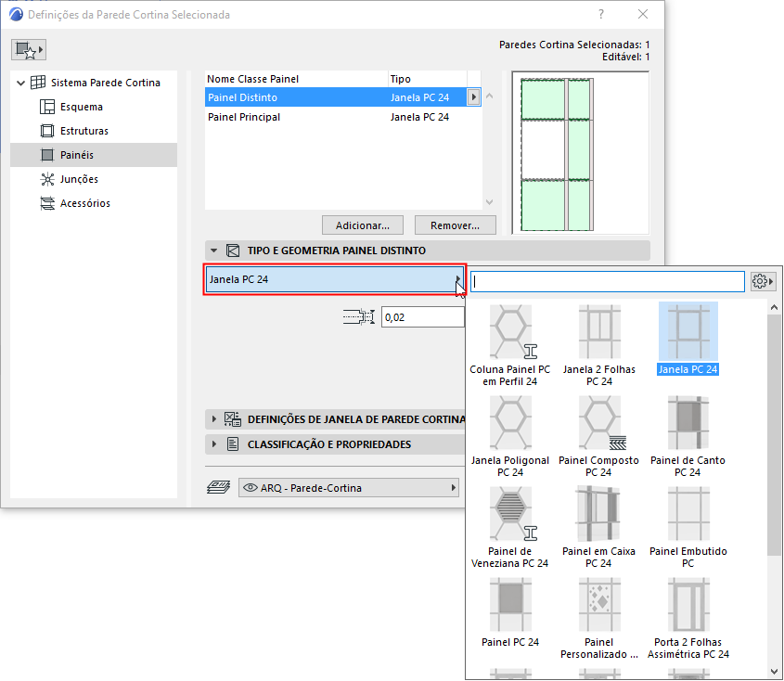The image size is (784, 681).
Task: Click the layers icon beside the layer dropdown
Action: (219, 487)
